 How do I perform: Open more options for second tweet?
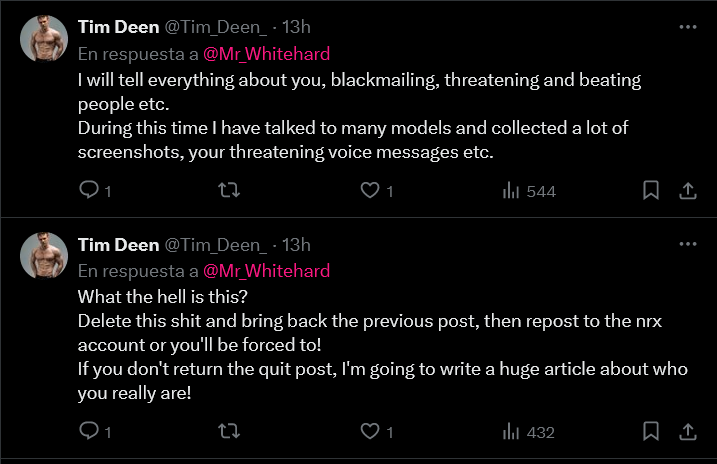tap(687, 244)
